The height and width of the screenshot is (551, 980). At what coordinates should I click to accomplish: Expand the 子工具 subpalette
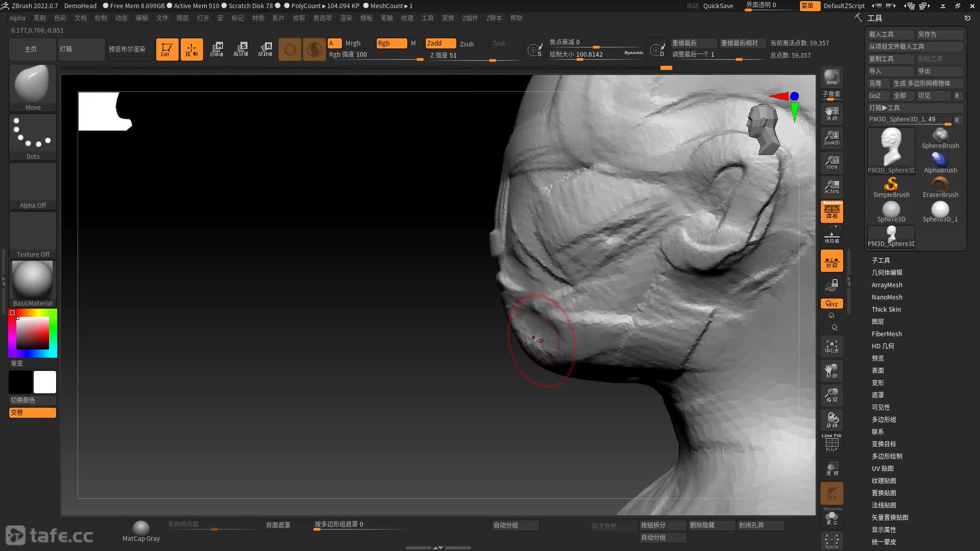[880, 260]
